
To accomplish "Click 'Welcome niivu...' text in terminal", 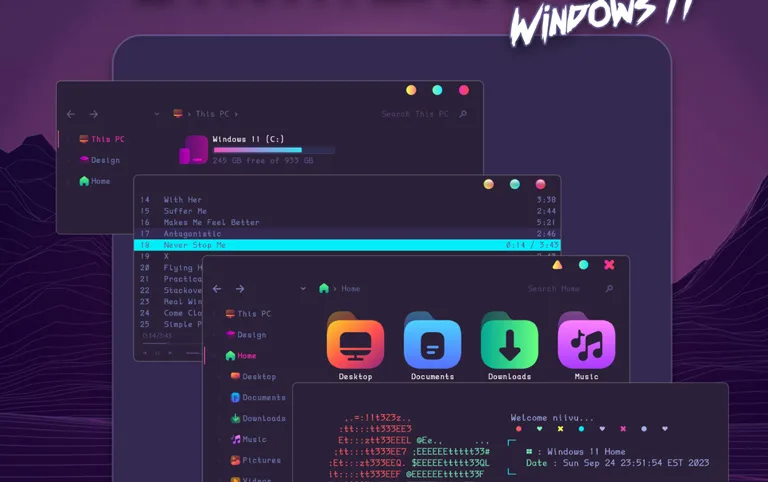I will [x=552, y=418].
